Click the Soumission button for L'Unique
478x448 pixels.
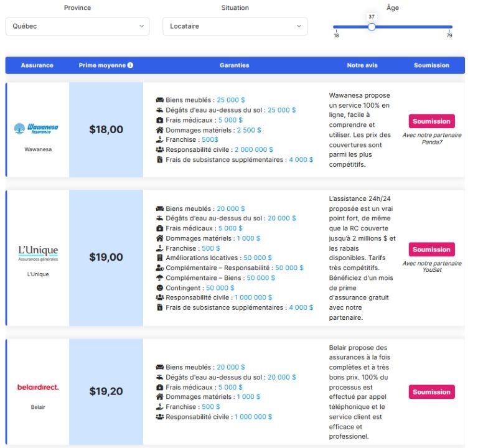pos(432,250)
